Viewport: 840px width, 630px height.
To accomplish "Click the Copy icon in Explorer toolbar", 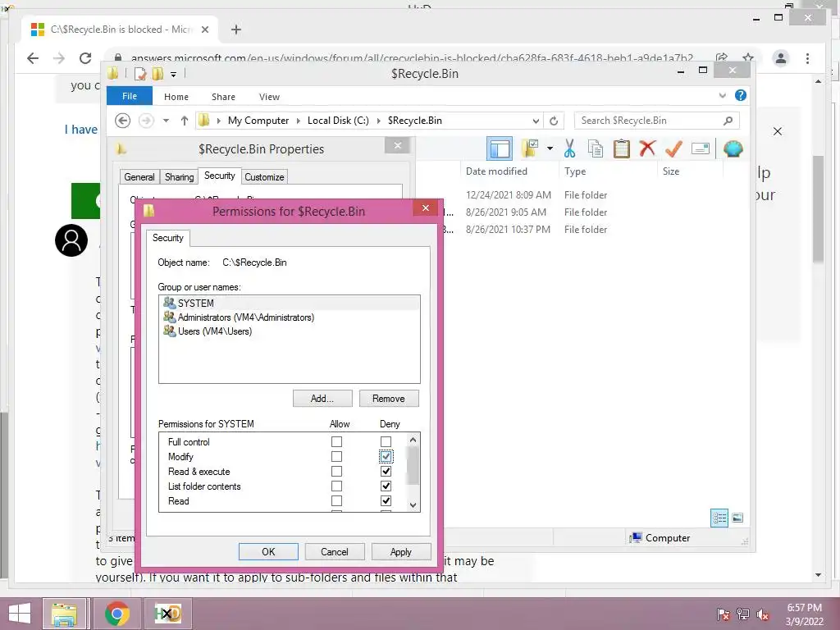I will (595, 148).
